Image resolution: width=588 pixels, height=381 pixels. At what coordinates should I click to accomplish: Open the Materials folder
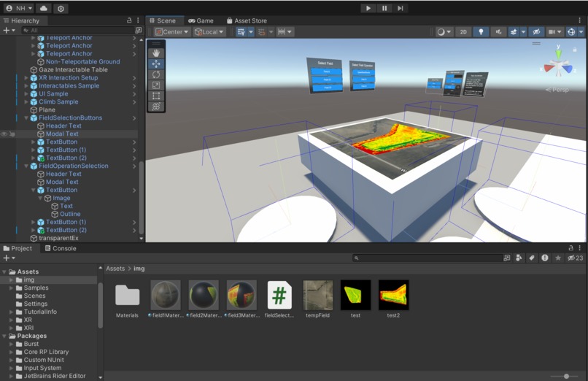[127, 299]
